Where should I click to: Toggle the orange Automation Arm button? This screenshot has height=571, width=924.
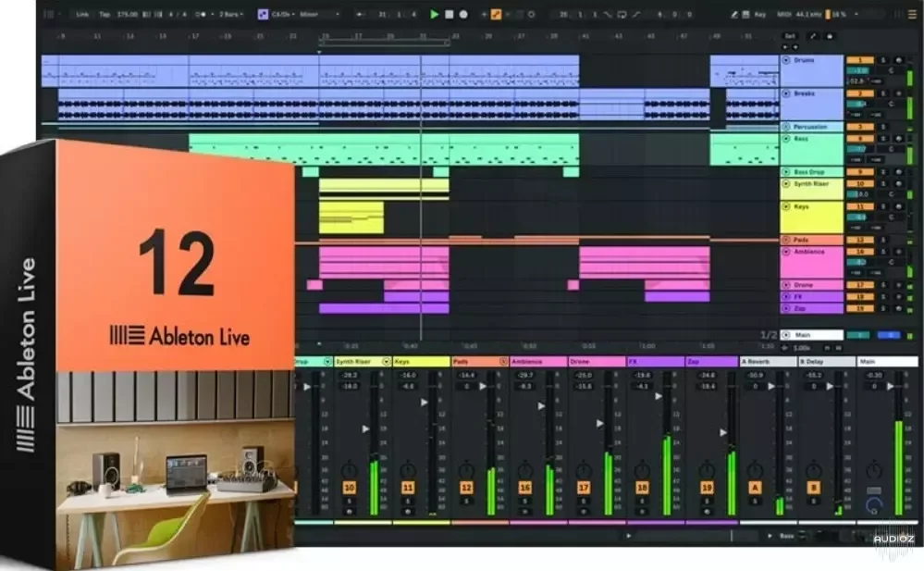pyautogui.click(x=496, y=14)
